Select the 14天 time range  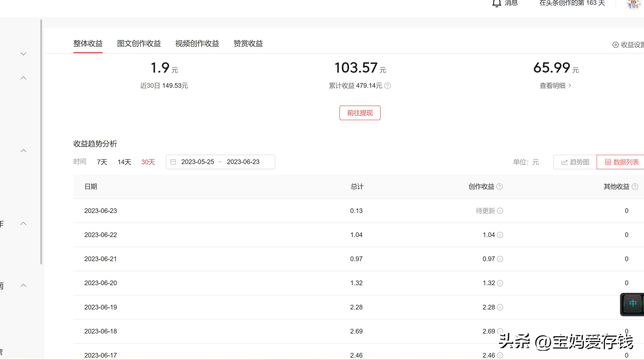point(124,162)
